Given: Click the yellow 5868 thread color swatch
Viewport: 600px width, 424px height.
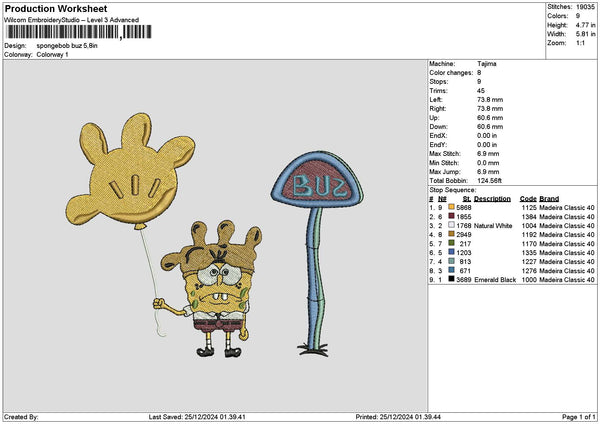Looking at the screenshot, I should (x=451, y=207).
